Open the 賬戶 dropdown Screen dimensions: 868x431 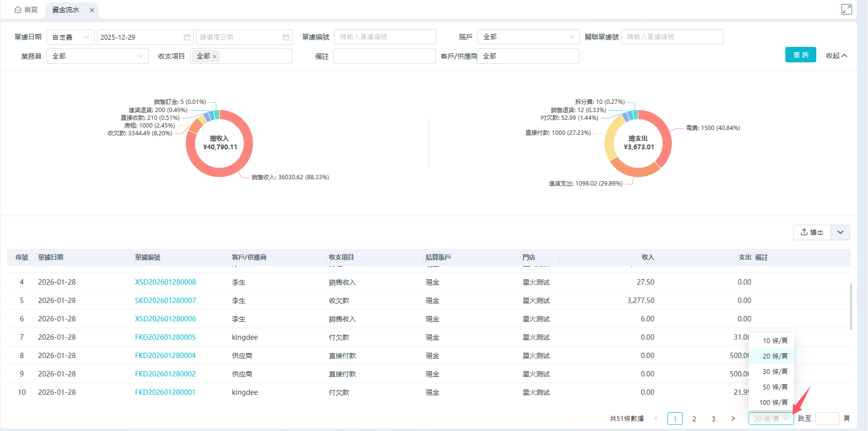click(528, 37)
